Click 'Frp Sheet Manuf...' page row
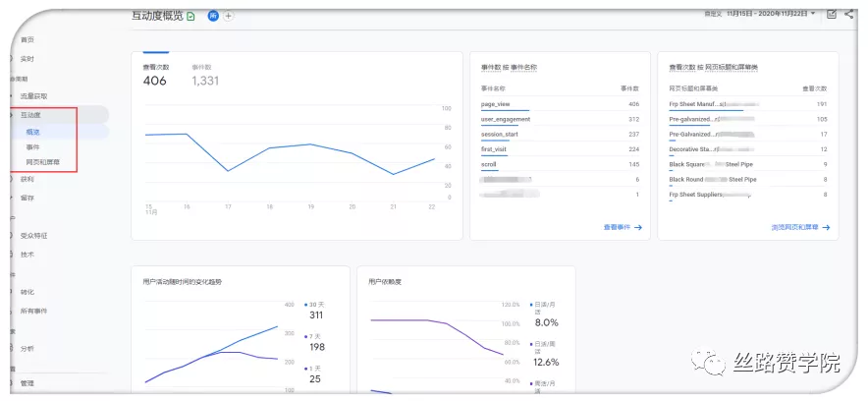This screenshot has height=401, width=868. point(748,104)
